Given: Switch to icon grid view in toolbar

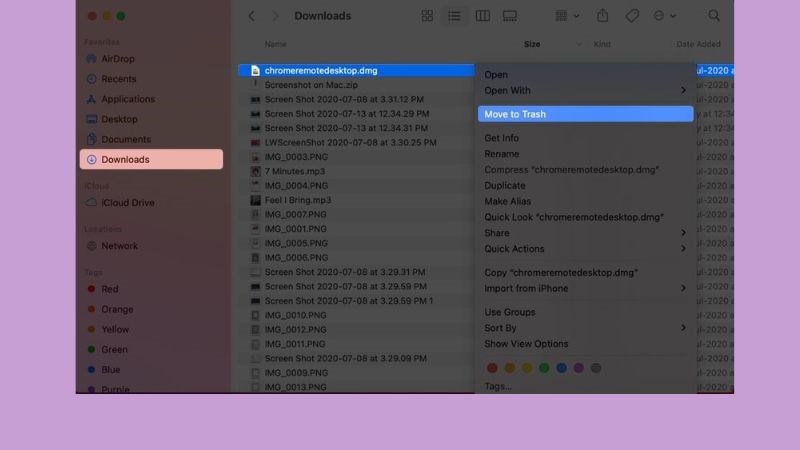Looking at the screenshot, I should pyautogui.click(x=428, y=16).
